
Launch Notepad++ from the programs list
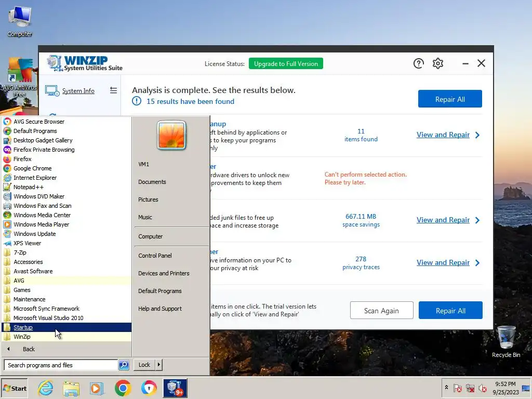[x=66, y=187]
